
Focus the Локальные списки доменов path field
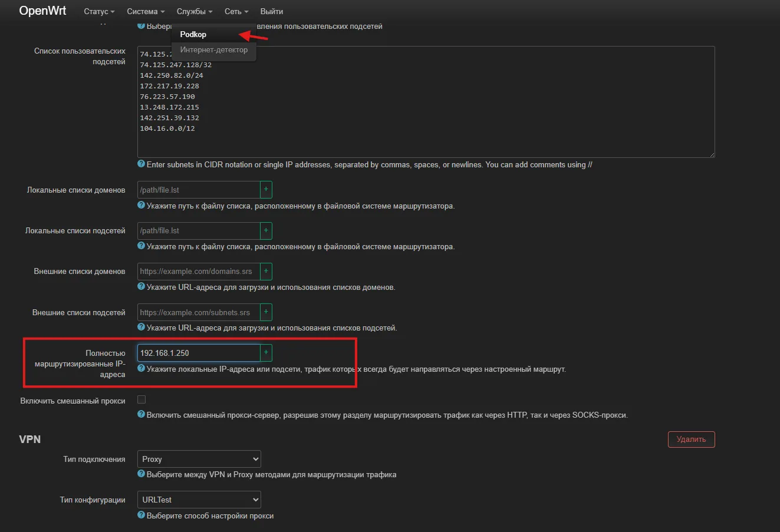coord(199,190)
